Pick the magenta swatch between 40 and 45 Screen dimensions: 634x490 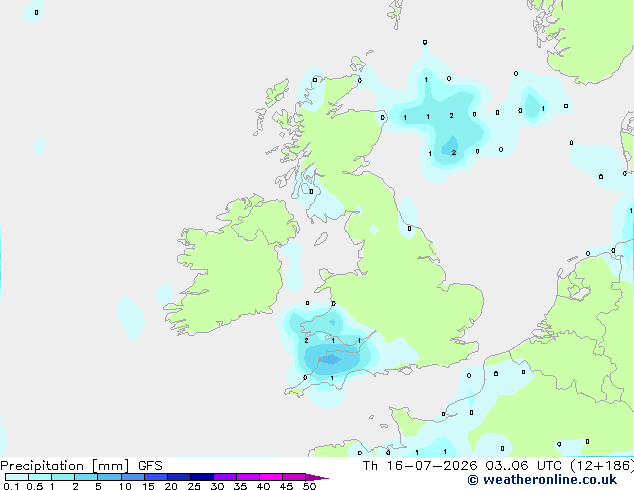(271, 477)
